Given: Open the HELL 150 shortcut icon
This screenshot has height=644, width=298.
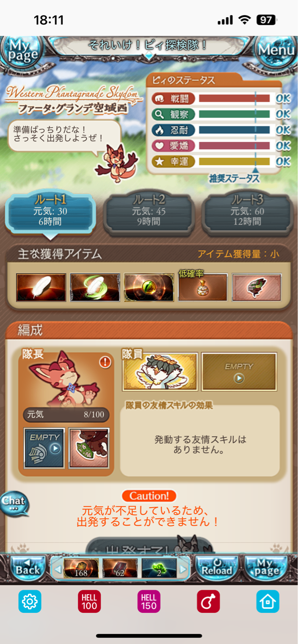Looking at the screenshot, I should 149,601.
